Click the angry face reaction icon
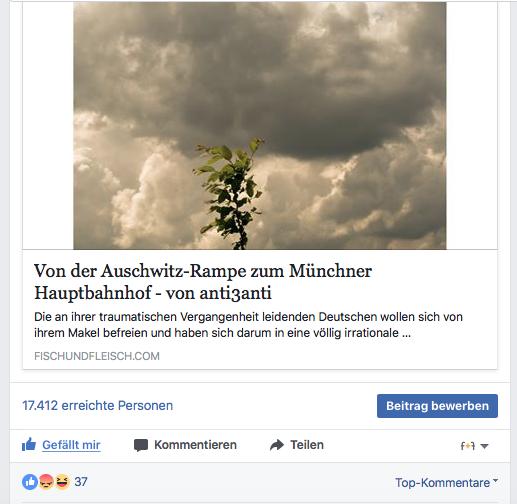 tap(46, 482)
